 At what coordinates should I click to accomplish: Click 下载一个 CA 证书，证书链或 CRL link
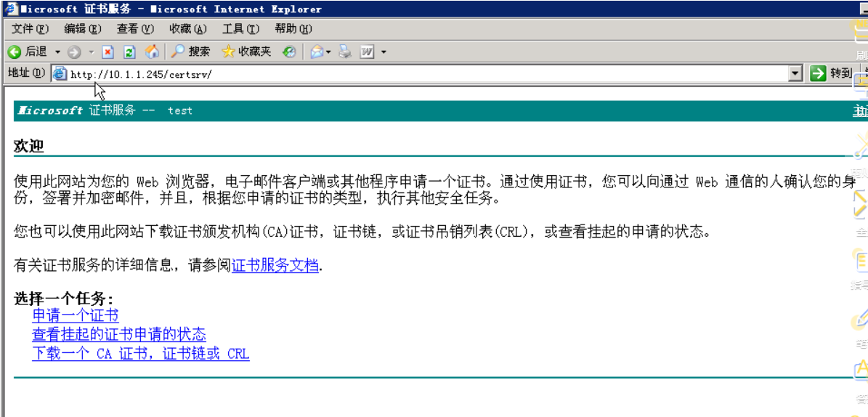click(141, 353)
